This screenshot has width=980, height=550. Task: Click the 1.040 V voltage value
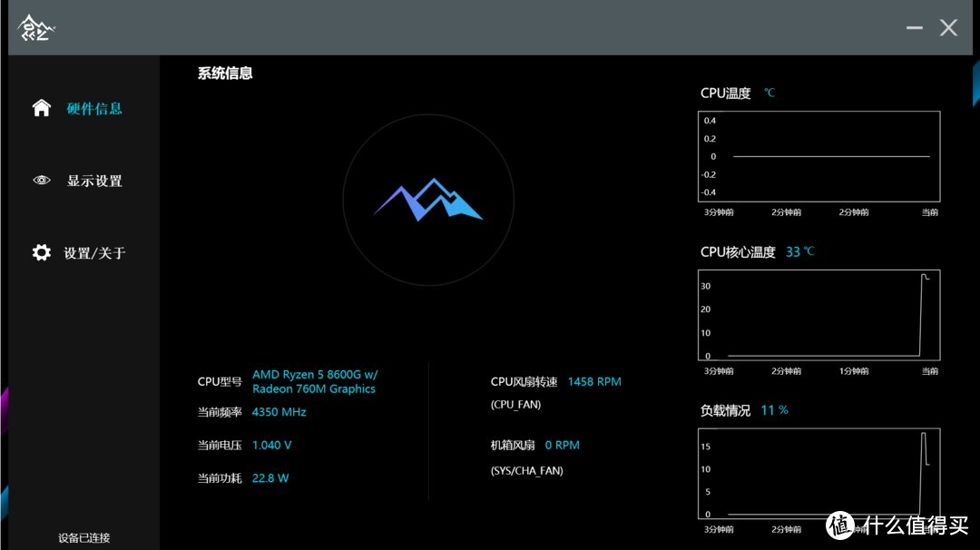click(x=271, y=445)
